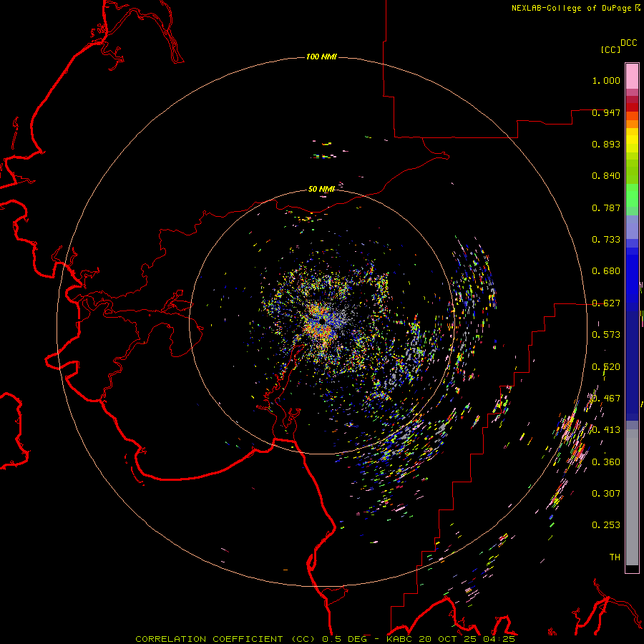Click the 0.573 scale value
Image resolution: width=644 pixels, height=644 pixels.
point(606,335)
